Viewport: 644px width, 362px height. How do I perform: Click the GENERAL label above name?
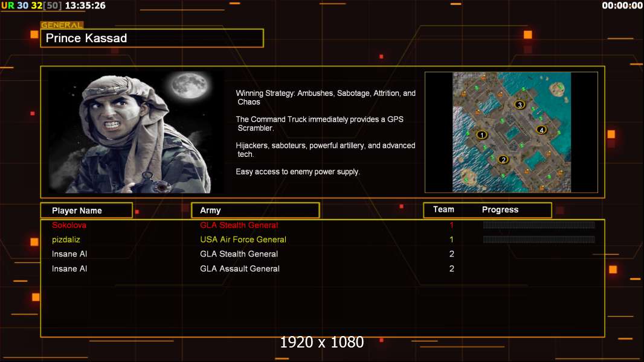tap(62, 25)
